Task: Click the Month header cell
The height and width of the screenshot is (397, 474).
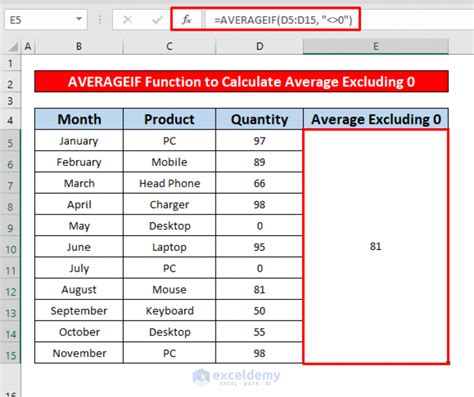Action: pyautogui.click(x=79, y=119)
